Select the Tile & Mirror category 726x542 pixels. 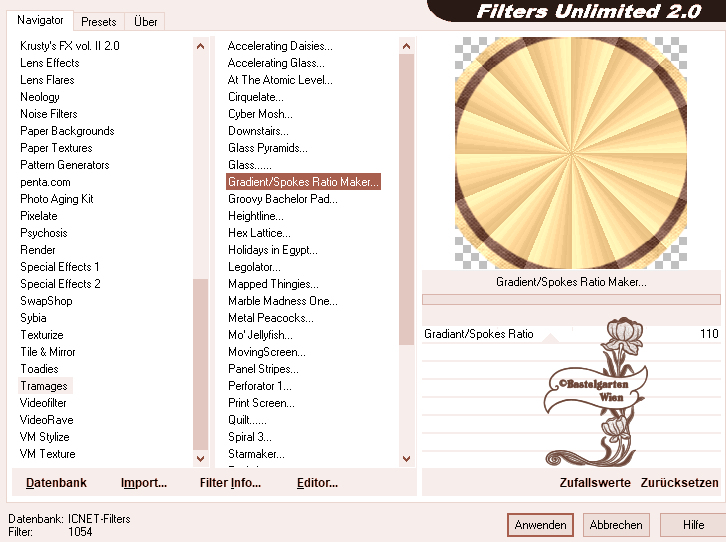pyautogui.click(x=48, y=352)
